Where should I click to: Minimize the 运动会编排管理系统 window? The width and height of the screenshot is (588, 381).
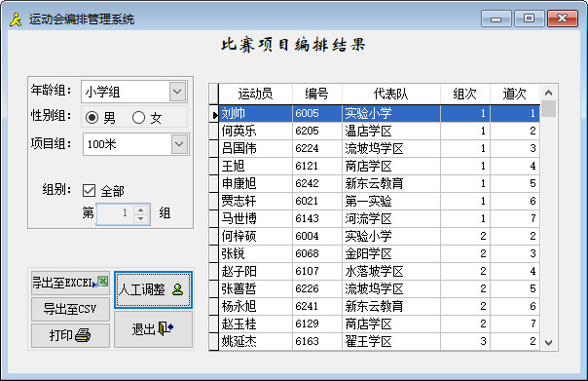pos(496,19)
